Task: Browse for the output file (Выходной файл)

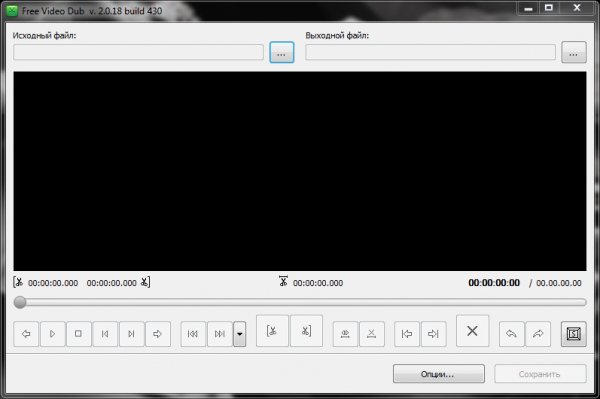Action: (574, 52)
